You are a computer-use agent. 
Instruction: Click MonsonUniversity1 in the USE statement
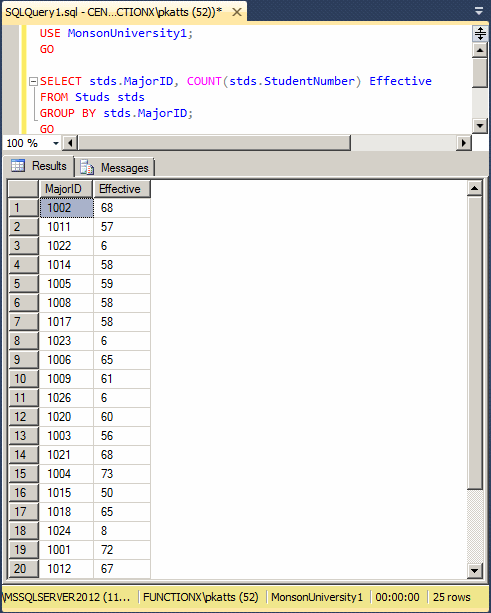(127, 33)
